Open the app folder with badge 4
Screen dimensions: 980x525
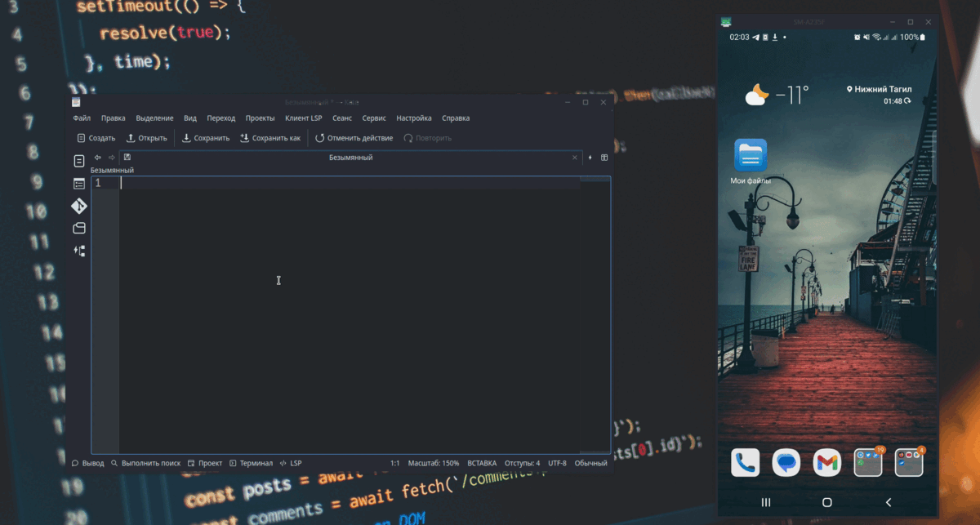pyautogui.click(x=909, y=463)
